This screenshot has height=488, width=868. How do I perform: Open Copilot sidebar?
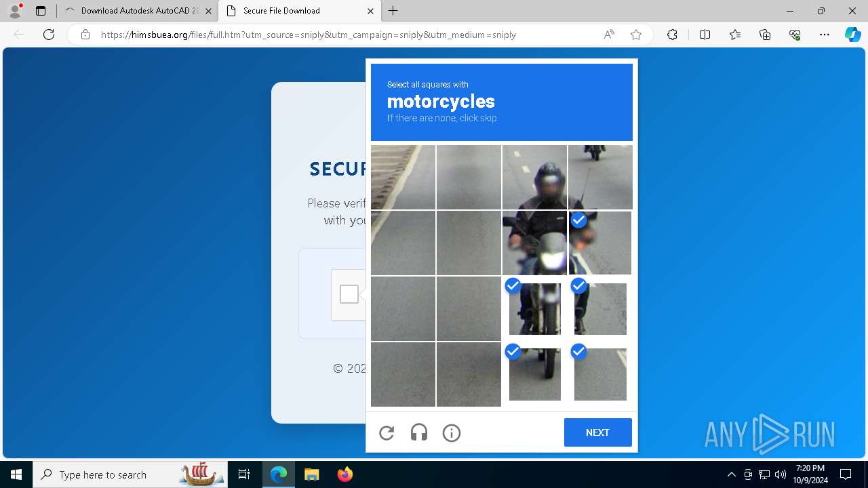point(852,35)
